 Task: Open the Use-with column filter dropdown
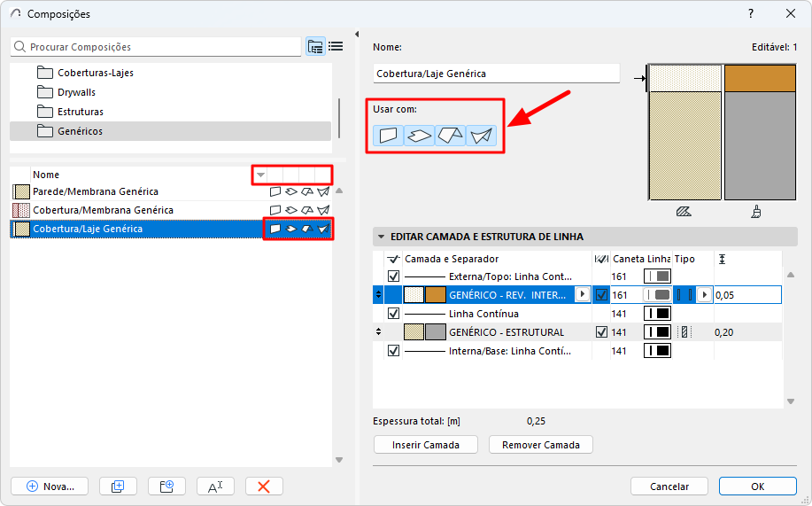tap(260, 175)
